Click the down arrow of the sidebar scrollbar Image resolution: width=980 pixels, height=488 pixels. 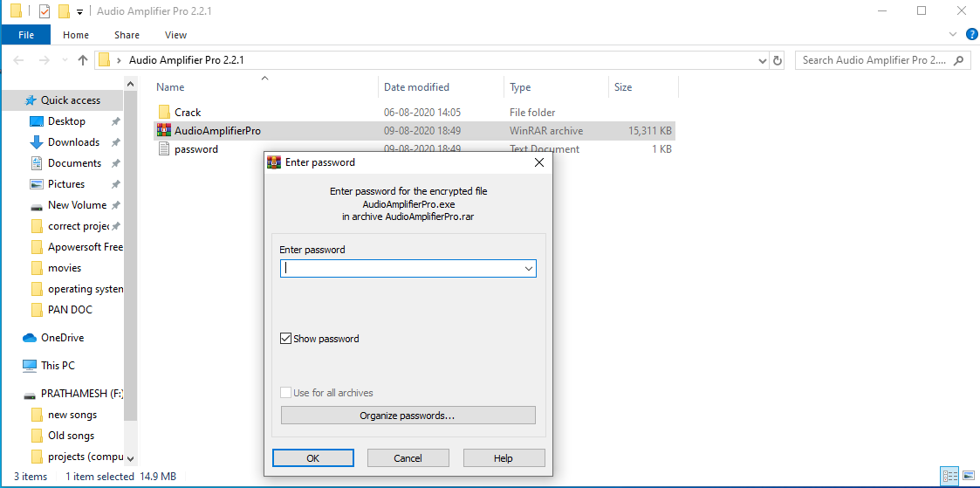pos(130,458)
